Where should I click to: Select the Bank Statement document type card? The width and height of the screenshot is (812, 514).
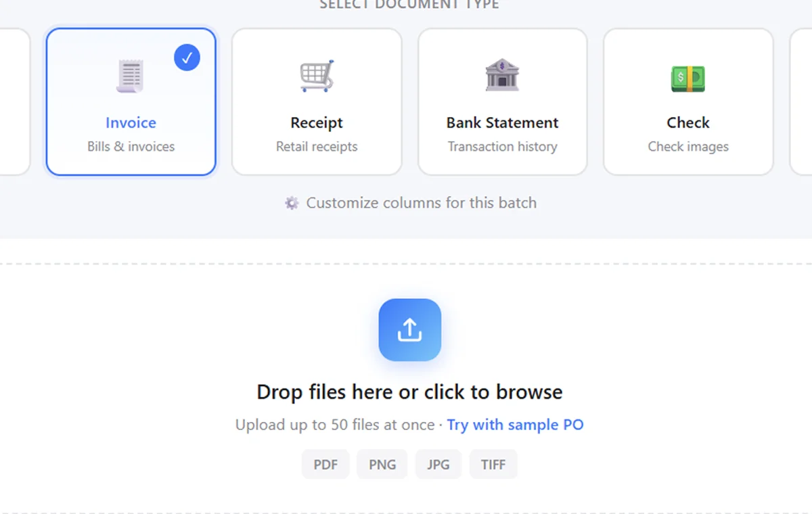502,101
